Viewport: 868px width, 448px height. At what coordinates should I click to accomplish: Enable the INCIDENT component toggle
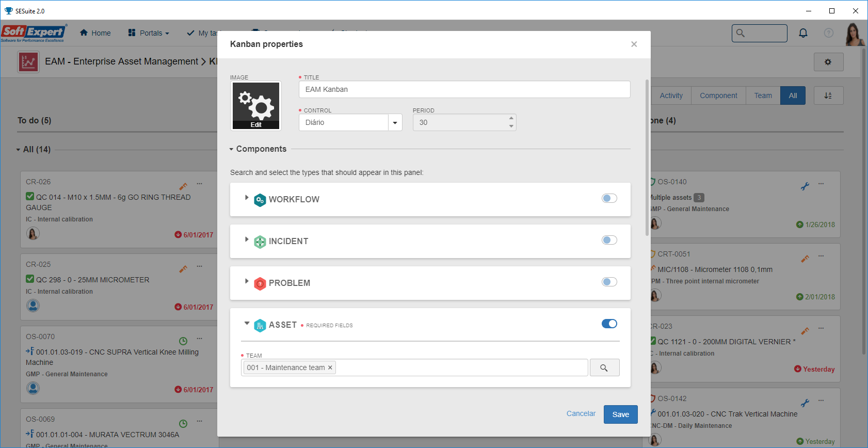609,240
